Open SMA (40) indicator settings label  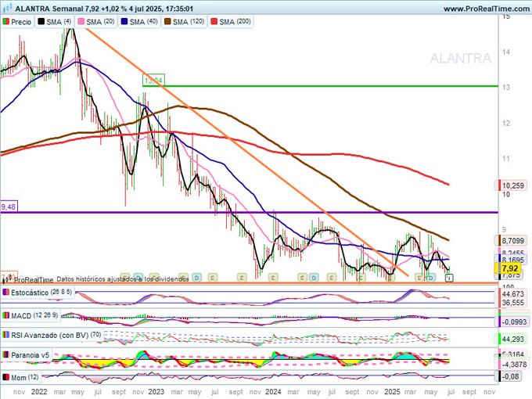pyautogui.click(x=144, y=22)
